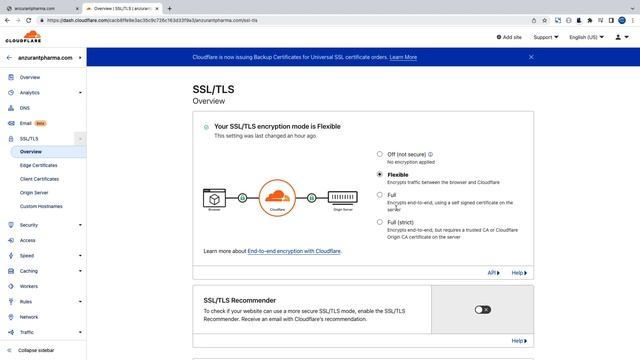Click the Workers sidebar icon
Screen dimensions: 640x360
pyautogui.click(x=11, y=286)
